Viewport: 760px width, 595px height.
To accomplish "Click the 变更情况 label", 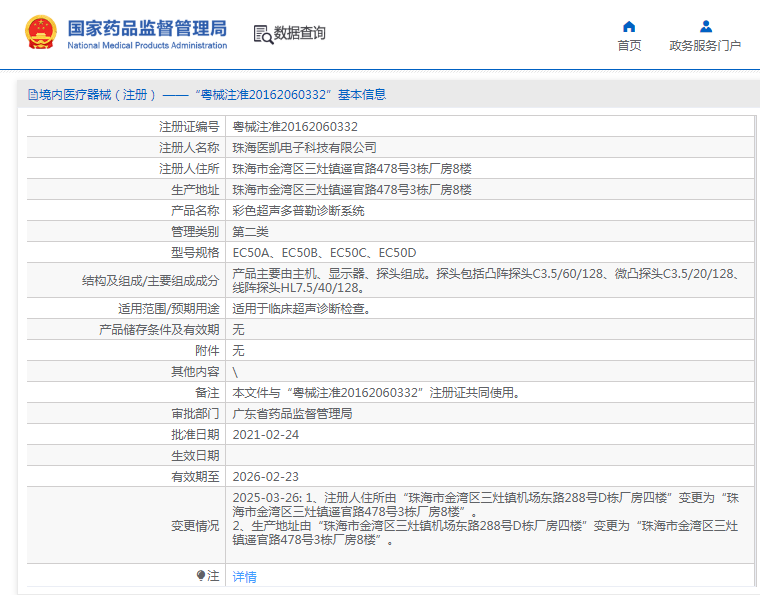I will (x=195, y=526).
